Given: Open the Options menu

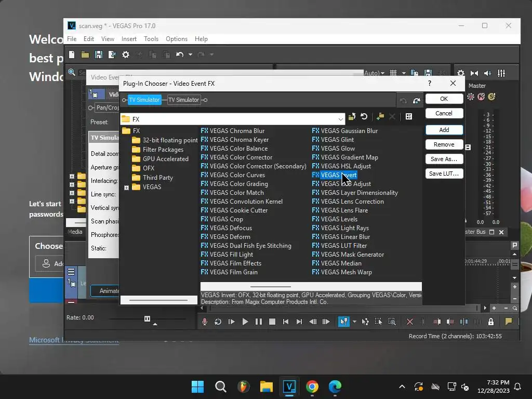Looking at the screenshot, I should [x=177, y=39].
